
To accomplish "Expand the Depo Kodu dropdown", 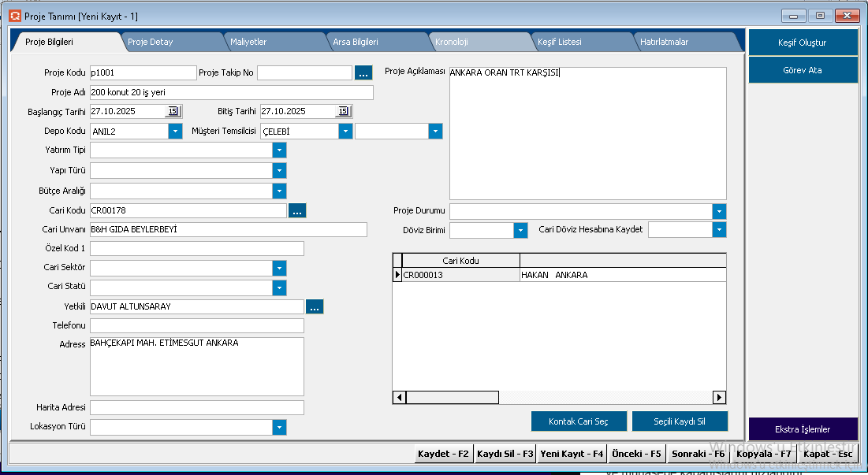I will pyautogui.click(x=175, y=132).
